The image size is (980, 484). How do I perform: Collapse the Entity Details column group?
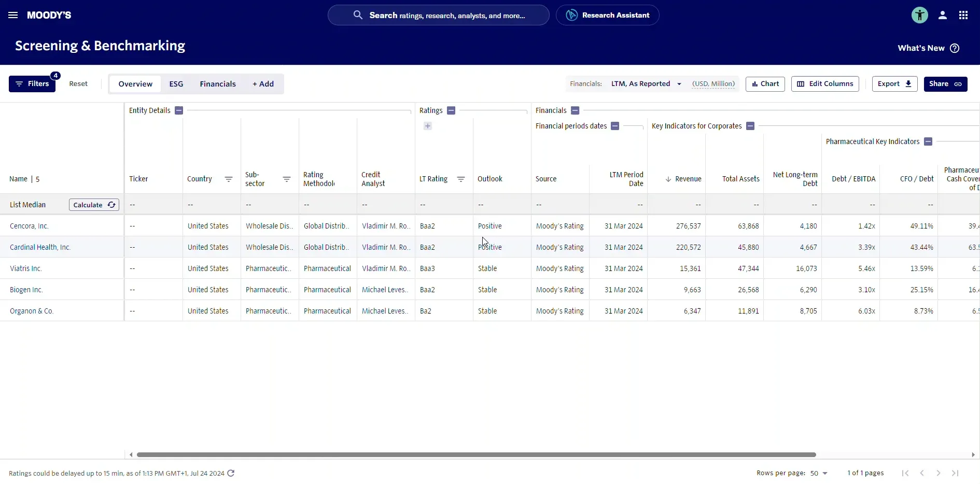179,110
